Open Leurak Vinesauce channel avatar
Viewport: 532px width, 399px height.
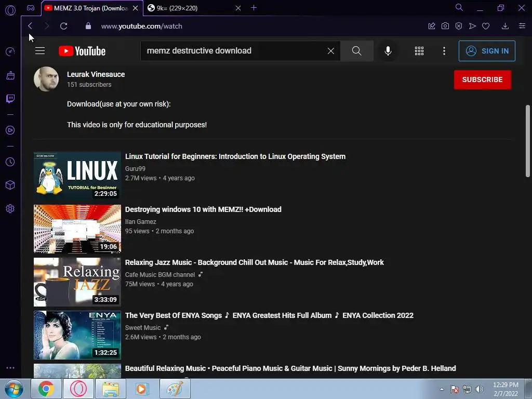[46, 79]
